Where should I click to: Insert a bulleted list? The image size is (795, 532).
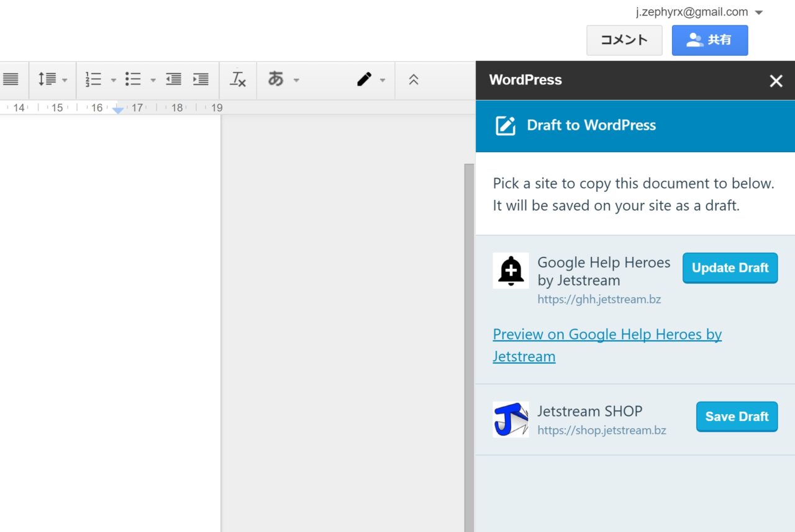point(133,79)
